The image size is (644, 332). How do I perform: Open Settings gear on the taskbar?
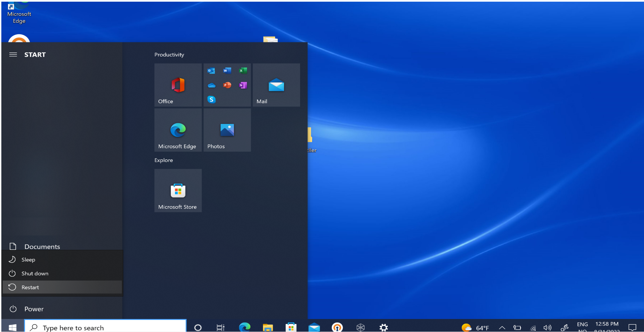point(384,328)
